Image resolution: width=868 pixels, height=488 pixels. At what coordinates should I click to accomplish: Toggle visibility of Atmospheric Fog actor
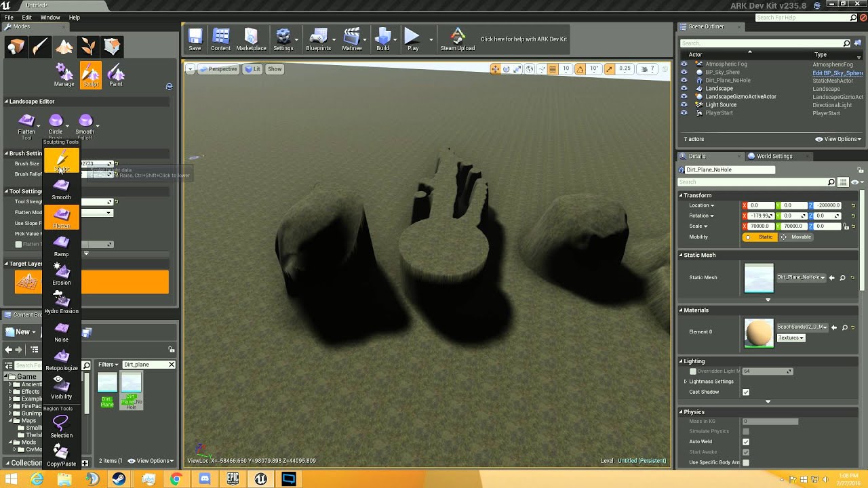(684, 64)
